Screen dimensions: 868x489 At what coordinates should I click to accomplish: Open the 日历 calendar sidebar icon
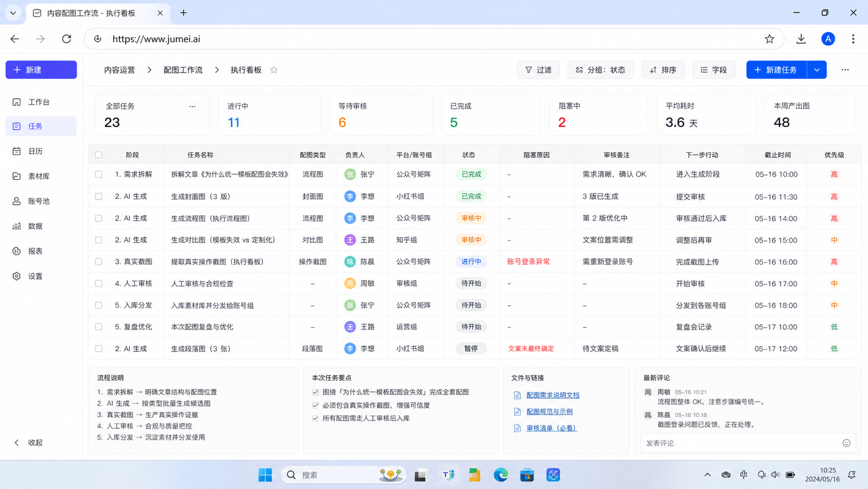pos(17,151)
